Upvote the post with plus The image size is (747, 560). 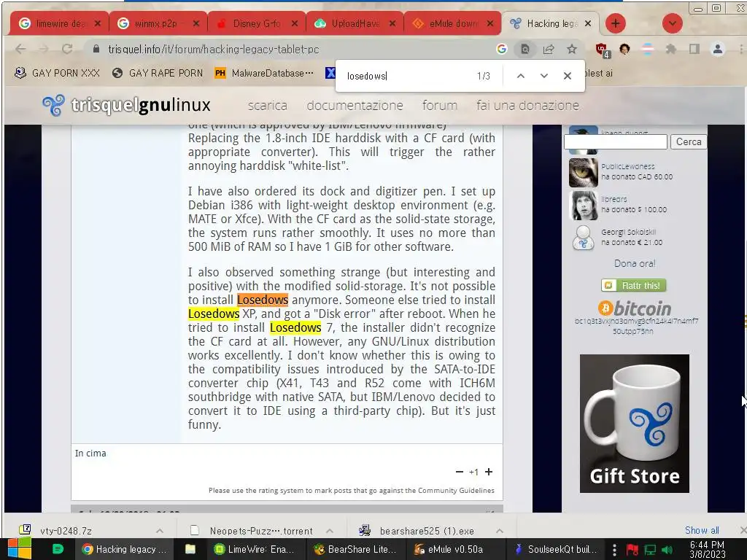(x=489, y=472)
